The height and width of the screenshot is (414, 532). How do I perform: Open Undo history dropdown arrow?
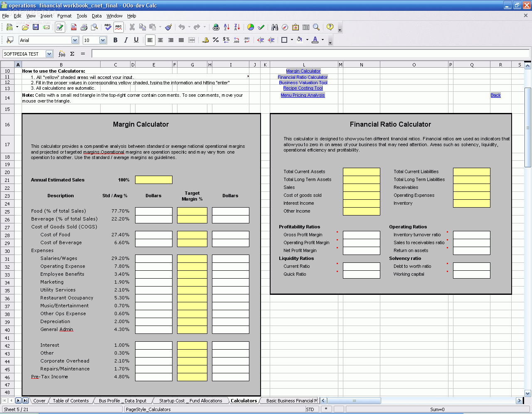coord(189,27)
